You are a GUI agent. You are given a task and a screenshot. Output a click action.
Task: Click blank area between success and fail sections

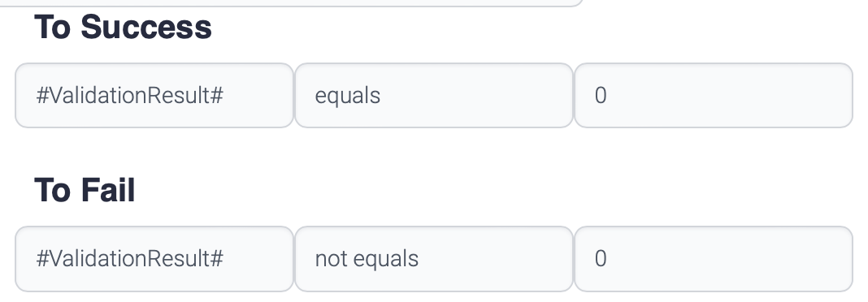pyautogui.click(x=434, y=150)
